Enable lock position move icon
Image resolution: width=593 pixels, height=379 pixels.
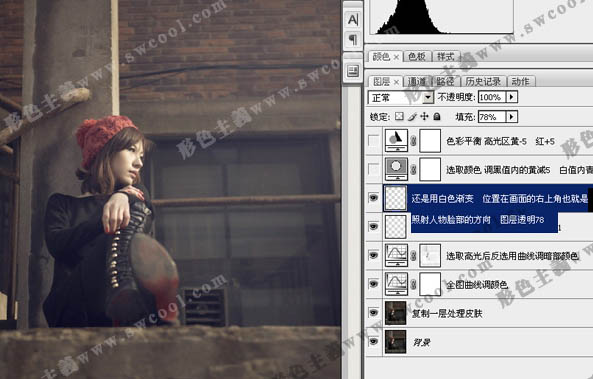(424, 116)
